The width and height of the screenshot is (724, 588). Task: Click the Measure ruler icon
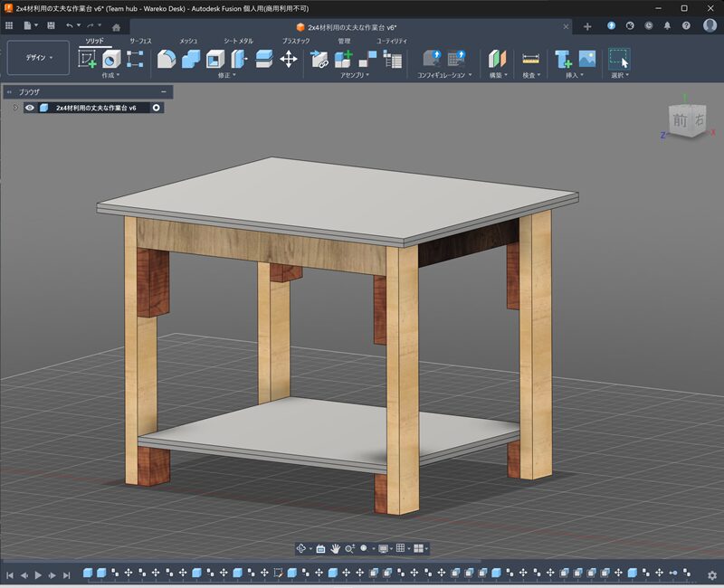pyautogui.click(x=530, y=59)
